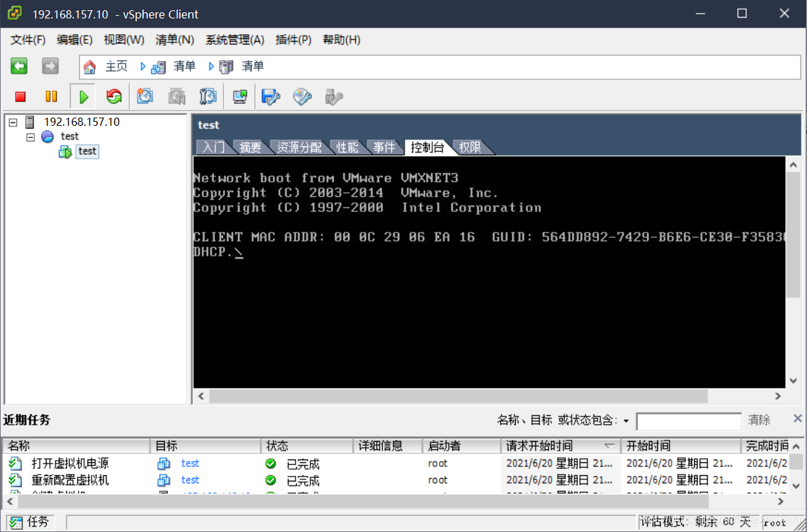The height and width of the screenshot is (532, 807).
Task: Click the grey forward navigation arrow
Action: click(x=50, y=66)
